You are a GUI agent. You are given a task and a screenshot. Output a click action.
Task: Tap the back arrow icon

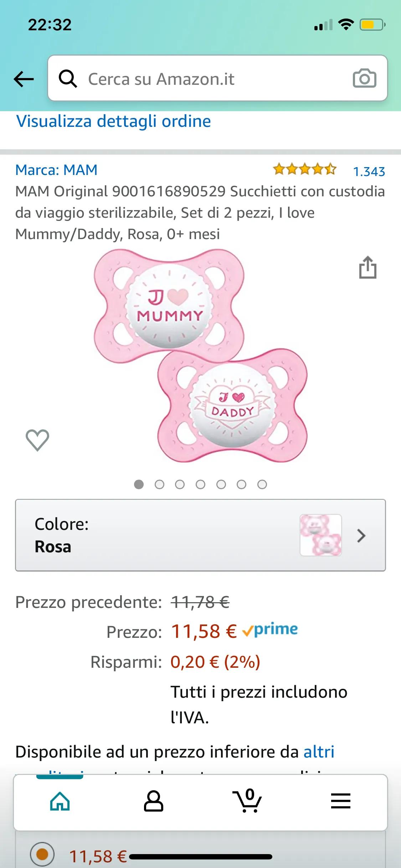tap(24, 79)
